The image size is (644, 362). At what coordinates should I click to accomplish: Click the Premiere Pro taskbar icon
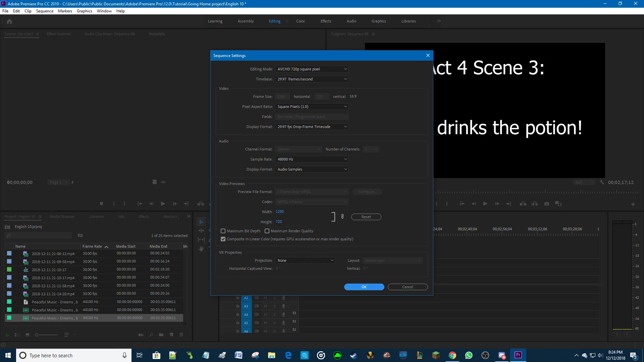click(x=518, y=355)
